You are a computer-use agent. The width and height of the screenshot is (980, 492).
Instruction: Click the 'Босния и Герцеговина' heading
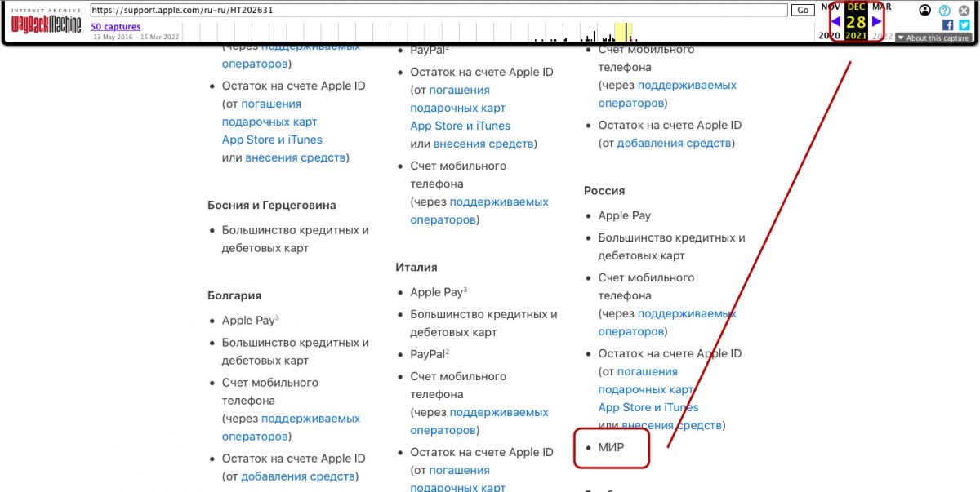[x=272, y=205]
